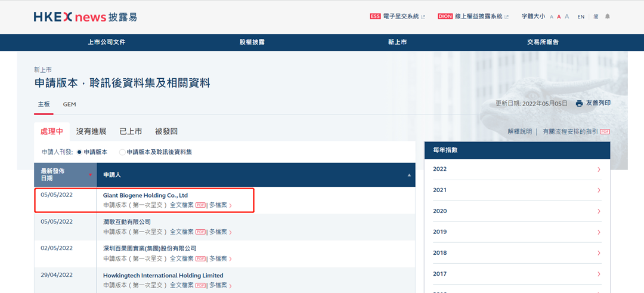Screen dimensions: 644x293
Task: Click Howkingtech International Holding Limited name
Action: coord(163,275)
